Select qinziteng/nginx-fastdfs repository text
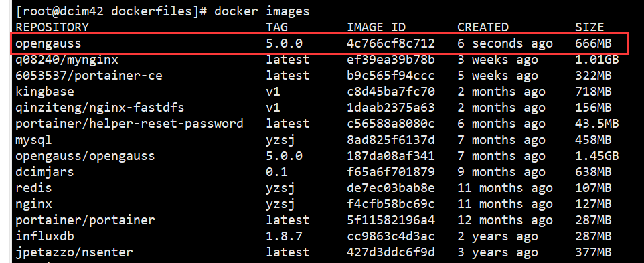The image size is (644, 263). (100, 108)
